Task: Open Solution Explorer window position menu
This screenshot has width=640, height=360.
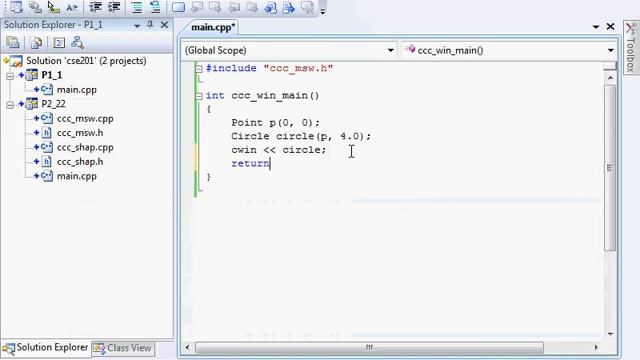Action: pos(137,25)
